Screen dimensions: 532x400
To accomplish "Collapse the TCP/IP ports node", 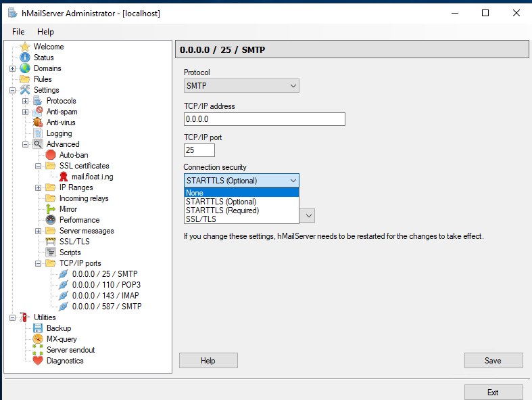I will point(39,264).
